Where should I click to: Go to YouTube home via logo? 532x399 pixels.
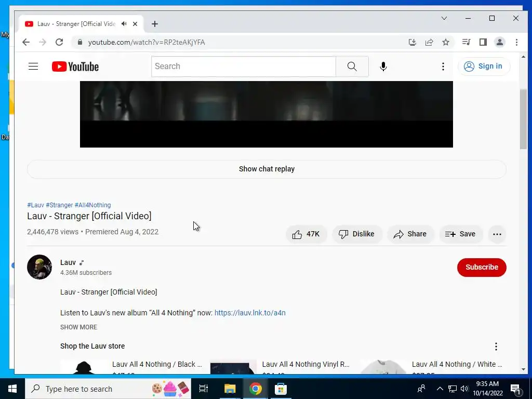pyautogui.click(x=75, y=66)
